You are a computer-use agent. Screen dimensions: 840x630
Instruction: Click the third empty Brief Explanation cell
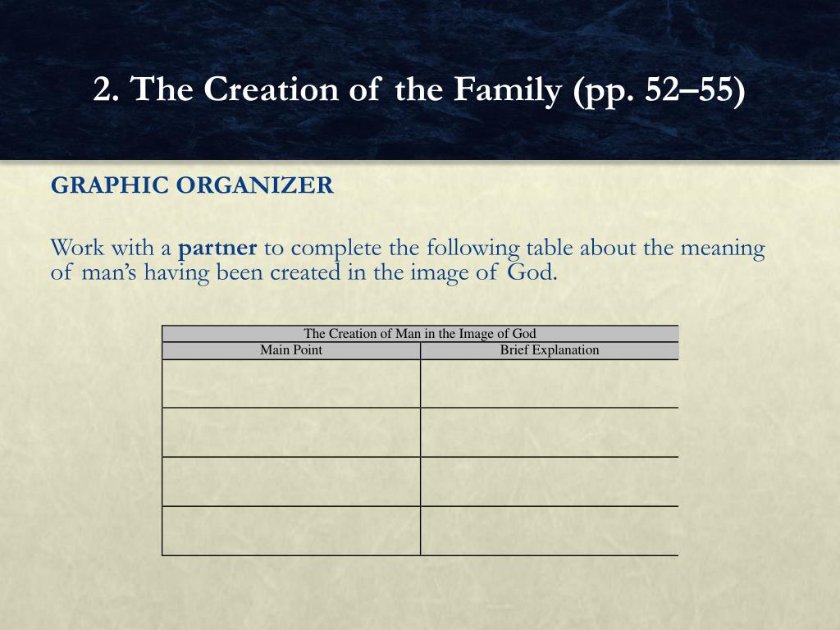point(550,482)
